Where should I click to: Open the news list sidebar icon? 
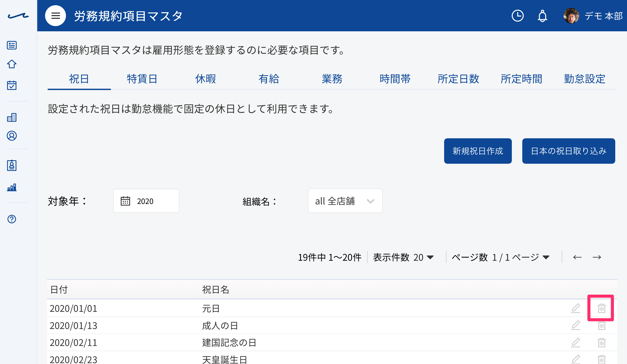pos(12,45)
